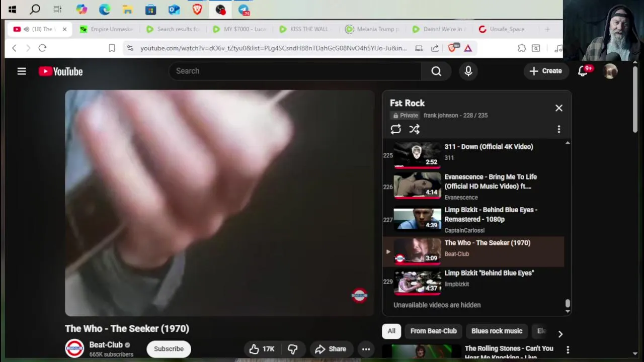This screenshot has height=362, width=644.
Task: Close the YouTube browser tab
Action: 64,29
